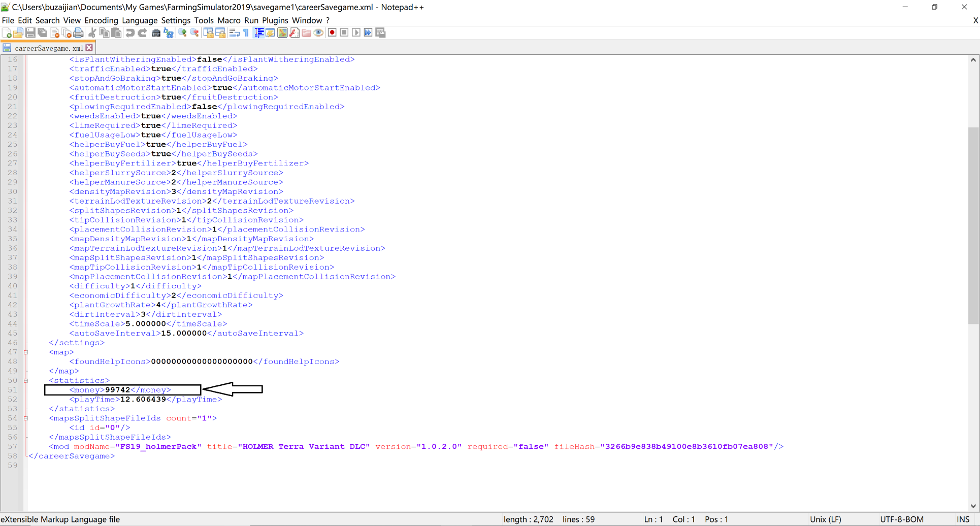Toggle synchronized horizontal scrolling icon
980x526 pixels.
pyautogui.click(x=220, y=33)
